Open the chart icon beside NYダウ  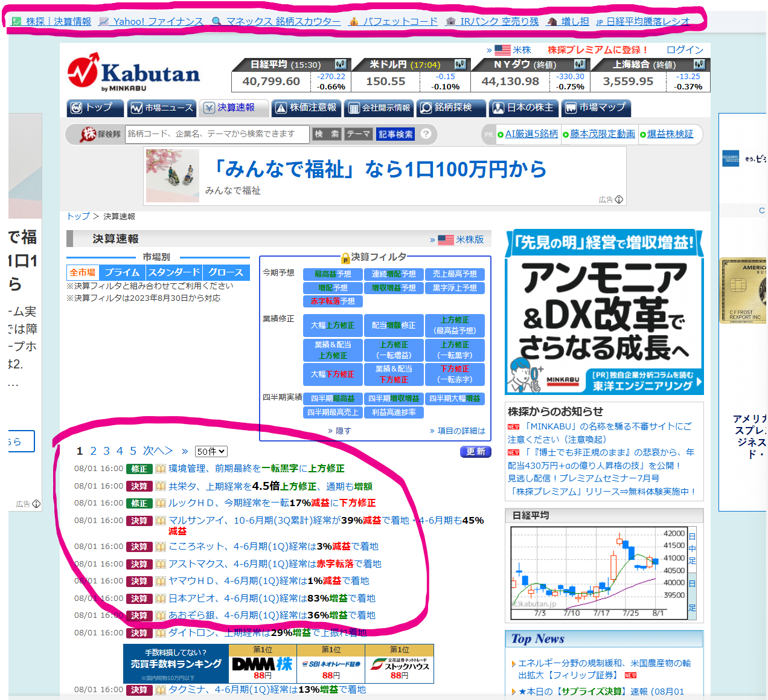tap(580, 64)
